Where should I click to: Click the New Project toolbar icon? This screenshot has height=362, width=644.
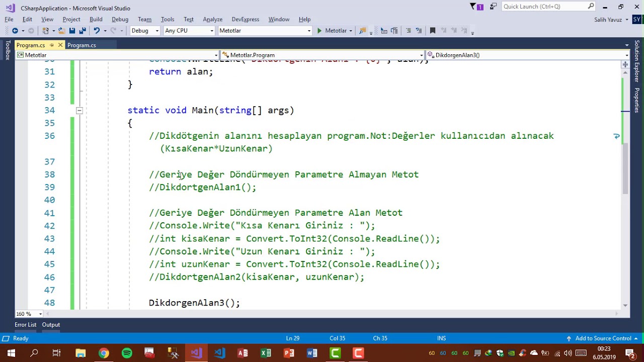tap(46, 31)
